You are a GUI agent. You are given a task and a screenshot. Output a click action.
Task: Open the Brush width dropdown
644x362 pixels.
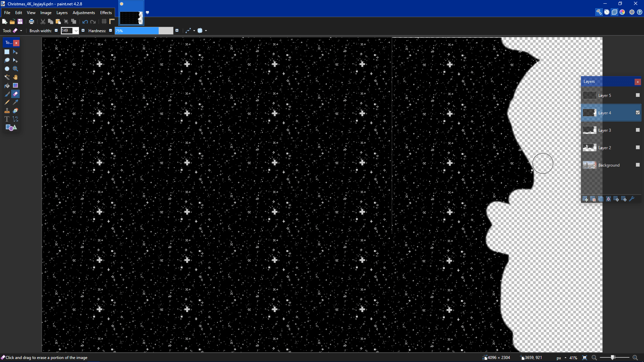(x=76, y=31)
